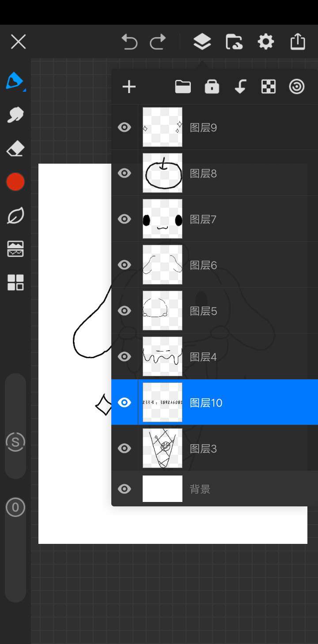Open the red color swatch
This screenshot has width=318, height=644.
(15, 182)
